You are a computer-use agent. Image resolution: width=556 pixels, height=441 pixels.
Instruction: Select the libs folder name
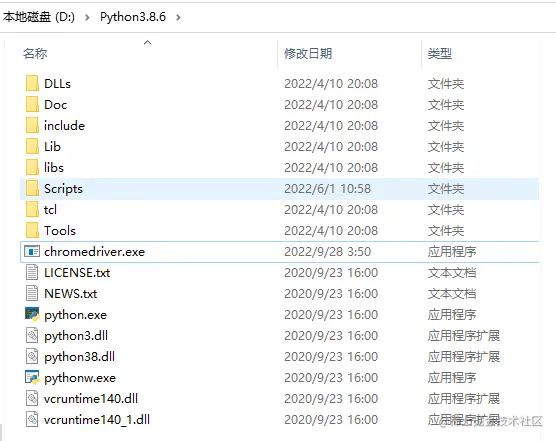[x=54, y=167]
